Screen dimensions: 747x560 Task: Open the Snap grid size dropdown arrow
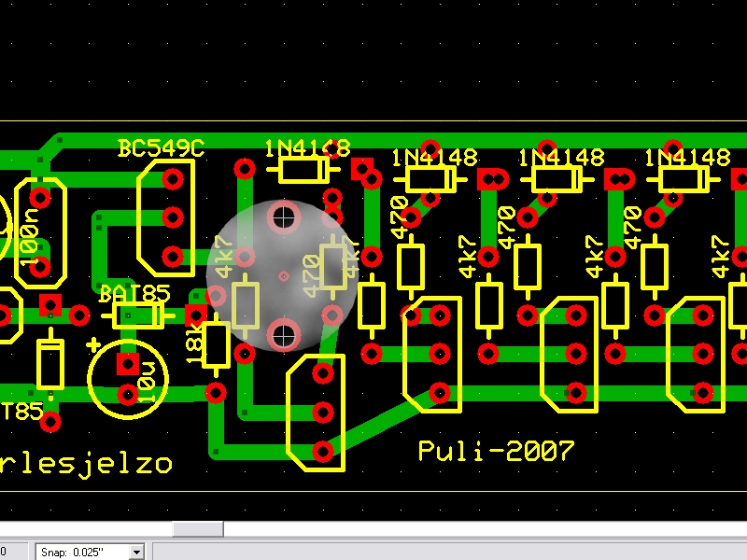pyautogui.click(x=136, y=552)
